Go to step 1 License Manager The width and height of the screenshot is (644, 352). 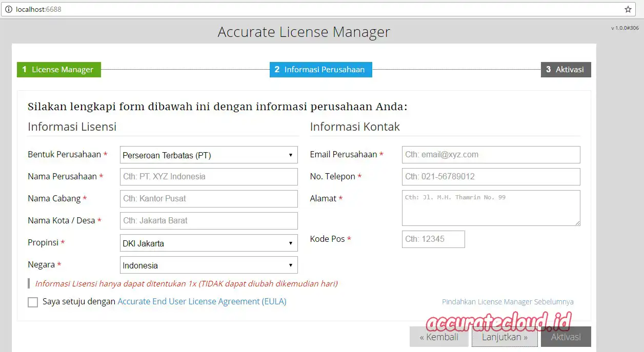(x=59, y=70)
